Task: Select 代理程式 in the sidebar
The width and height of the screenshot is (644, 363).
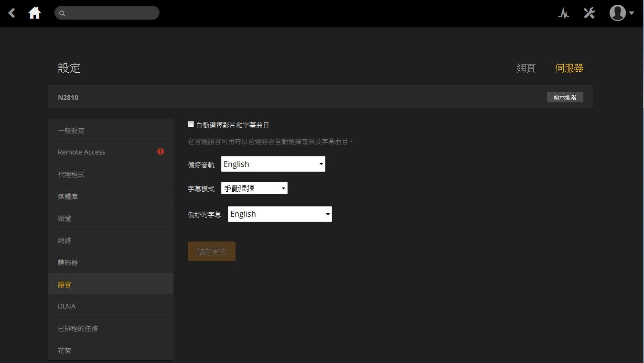Action: point(111,174)
